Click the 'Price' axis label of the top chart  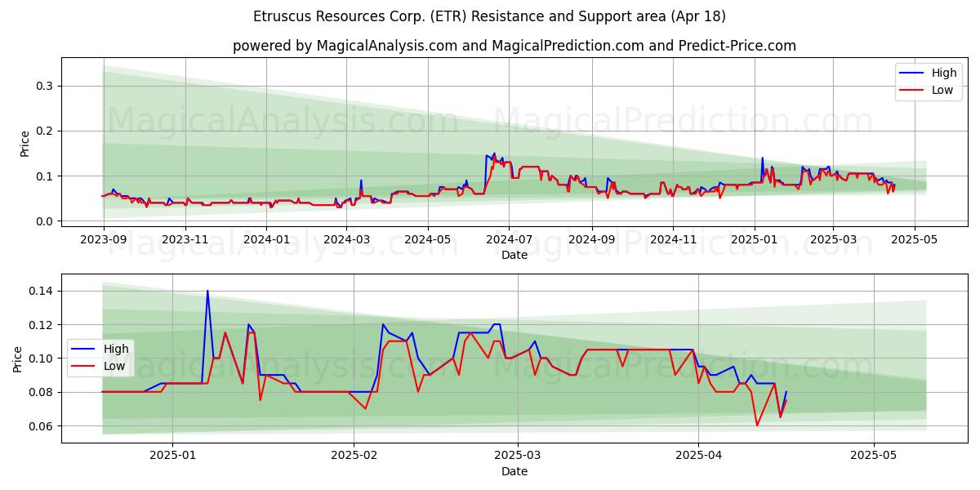[25, 144]
